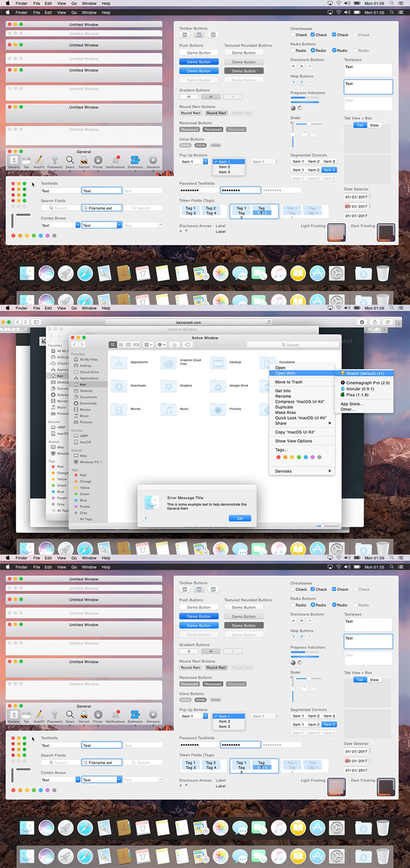Click the Share button in Active Window toolbar
Image resolution: width=410 pixels, height=868 pixels.
[x=174, y=345]
